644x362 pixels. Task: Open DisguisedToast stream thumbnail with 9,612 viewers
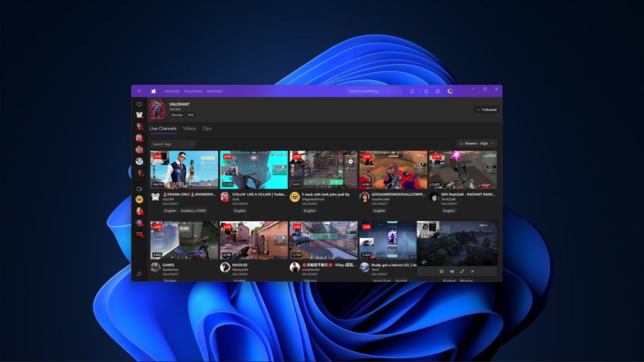(324, 170)
